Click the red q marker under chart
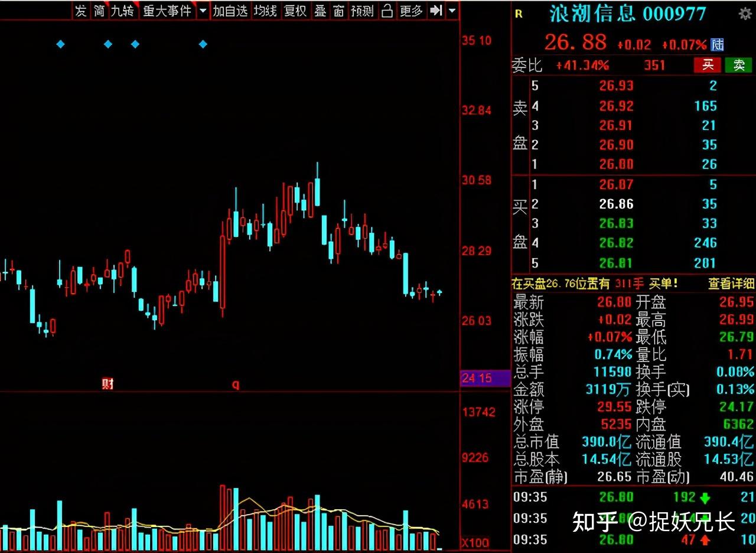The width and height of the screenshot is (756, 553). [236, 385]
